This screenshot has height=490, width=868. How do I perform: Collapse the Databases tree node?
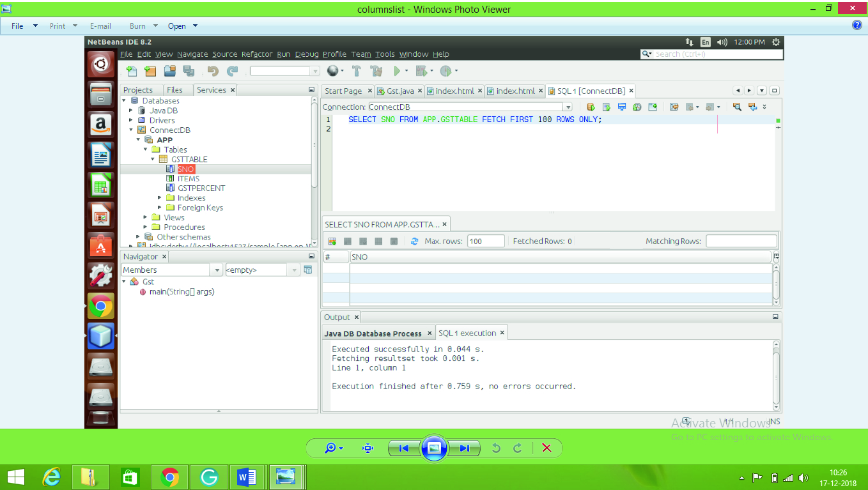[125, 100]
